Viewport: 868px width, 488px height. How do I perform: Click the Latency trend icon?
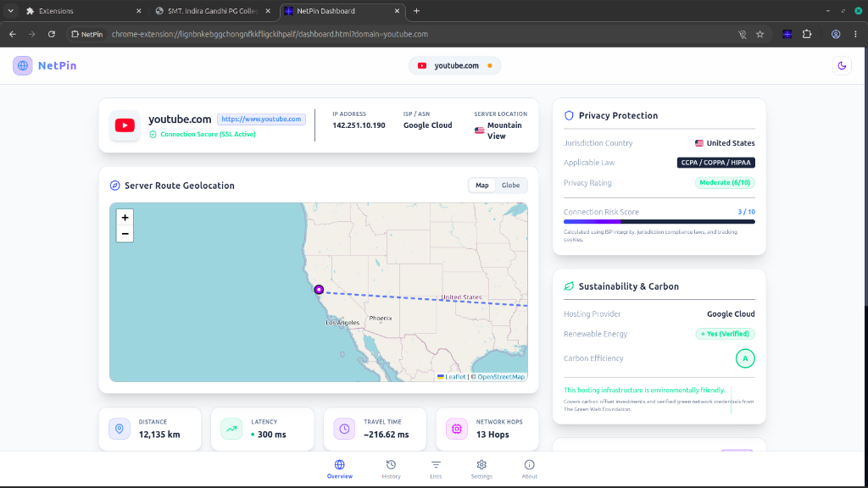click(231, 429)
